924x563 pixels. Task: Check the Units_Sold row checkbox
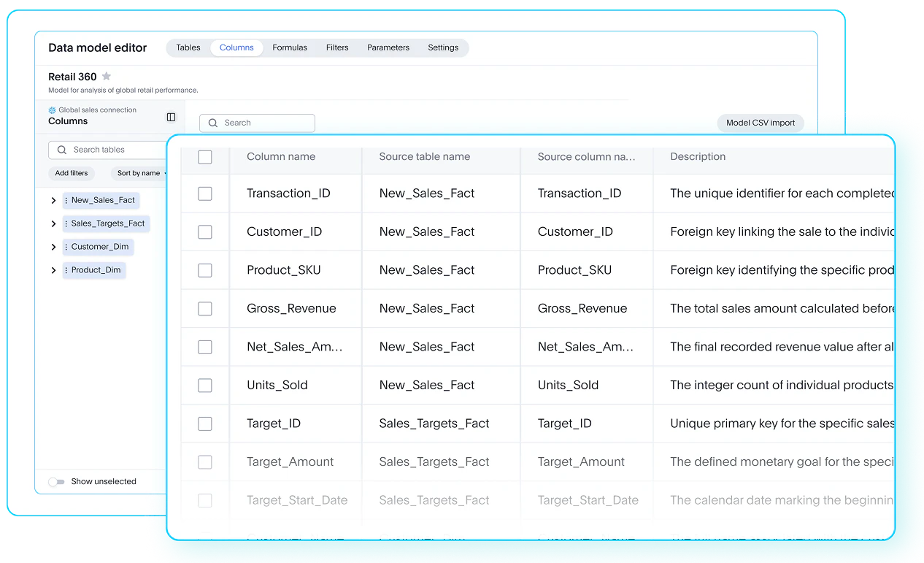[205, 385]
